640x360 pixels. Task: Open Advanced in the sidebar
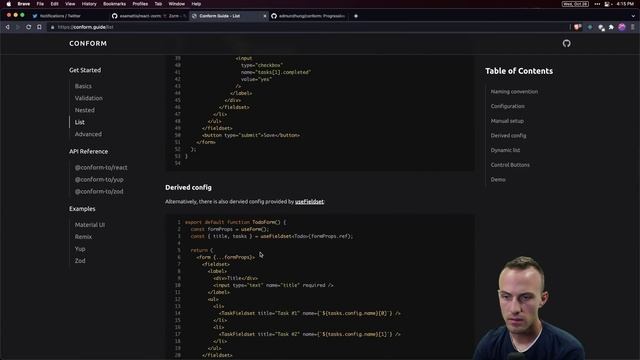(x=88, y=134)
